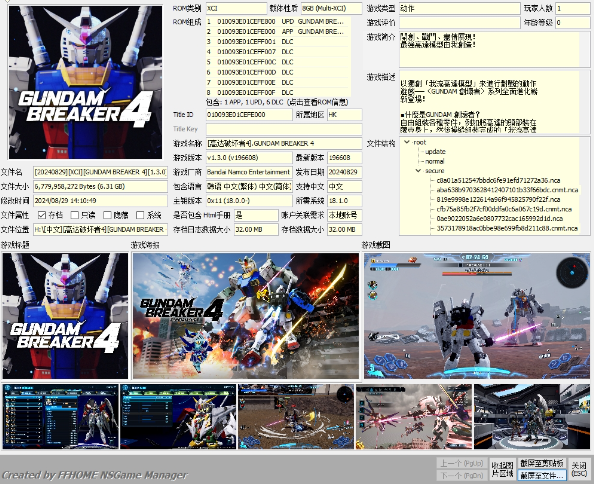Select the update node in file tree
Screen dimensions: 594x484
(x=435, y=151)
